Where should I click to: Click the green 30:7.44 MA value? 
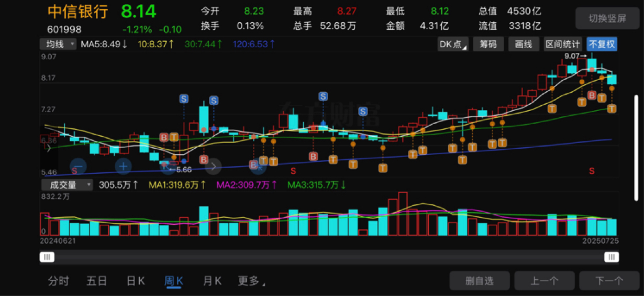pos(204,45)
